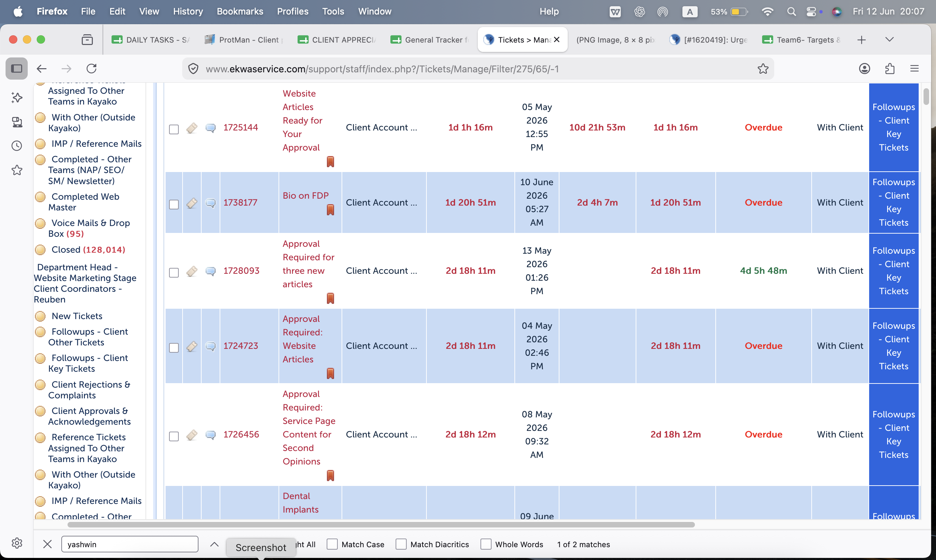Open the File menu

[88, 12]
